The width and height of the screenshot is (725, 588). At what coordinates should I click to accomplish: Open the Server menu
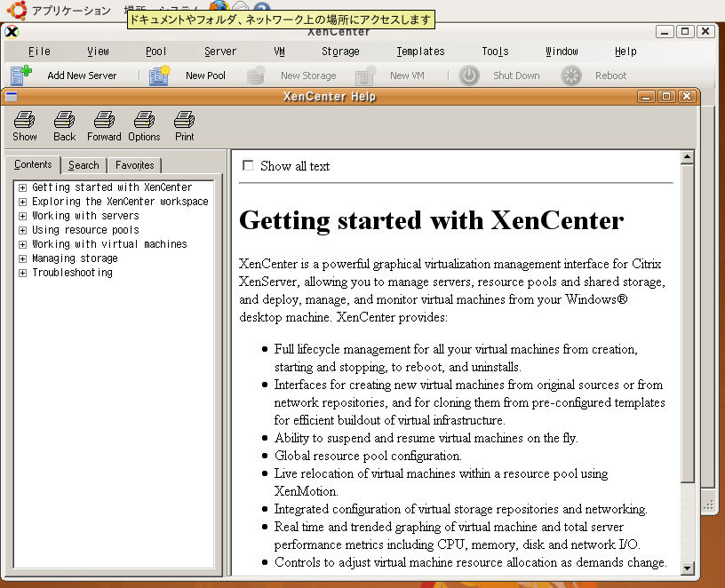[220, 52]
